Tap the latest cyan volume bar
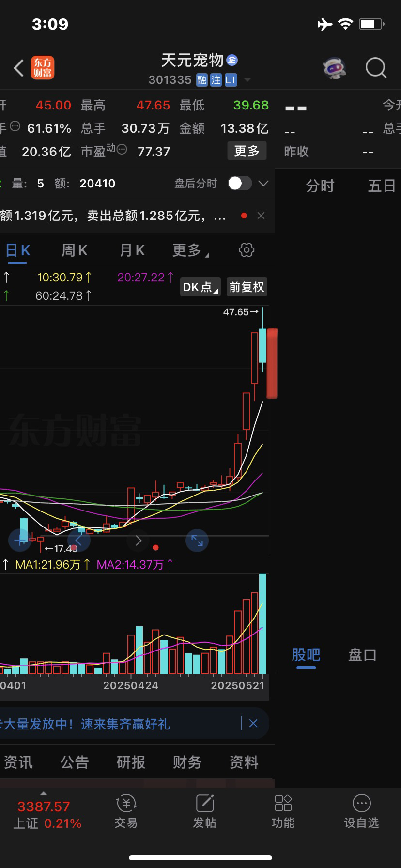 point(263,624)
